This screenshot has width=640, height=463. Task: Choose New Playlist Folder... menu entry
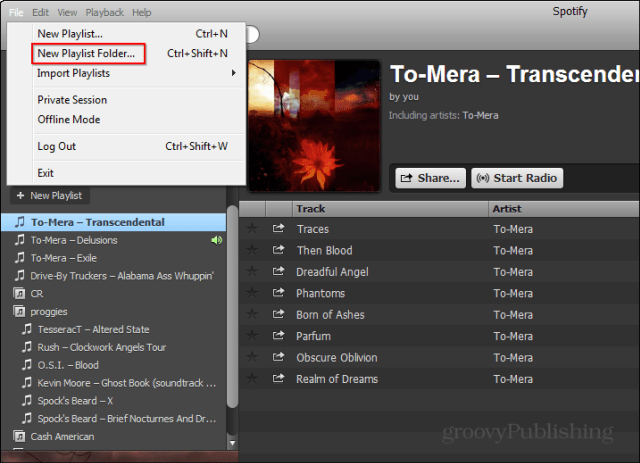[127, 53]
